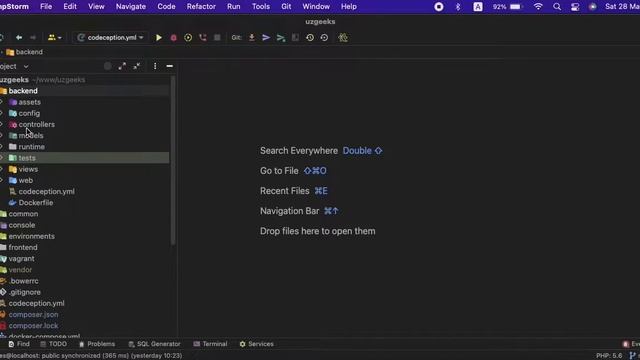640x360 pixels.
Task: Click the yellow icon at toolbar's right end
Action: pos(343,38)
